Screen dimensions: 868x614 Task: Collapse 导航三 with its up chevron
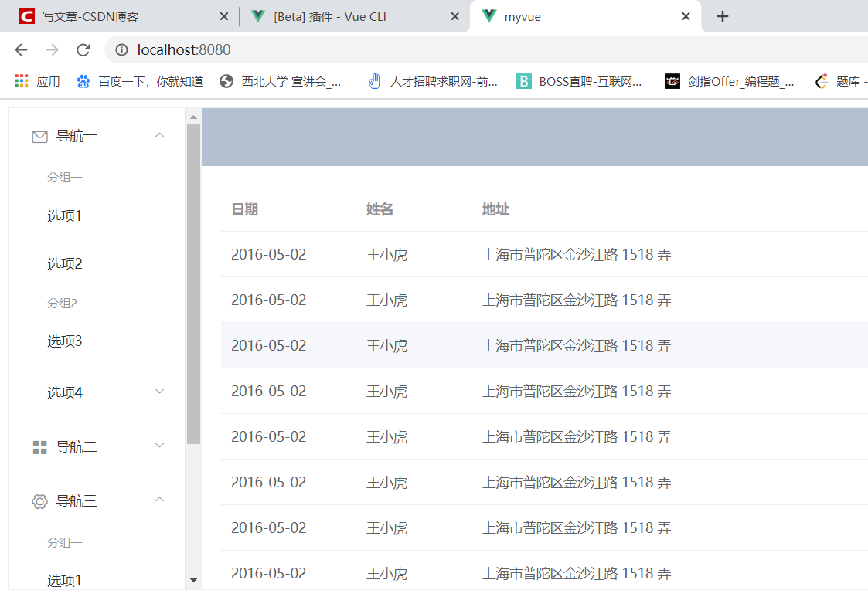(159, 500)
